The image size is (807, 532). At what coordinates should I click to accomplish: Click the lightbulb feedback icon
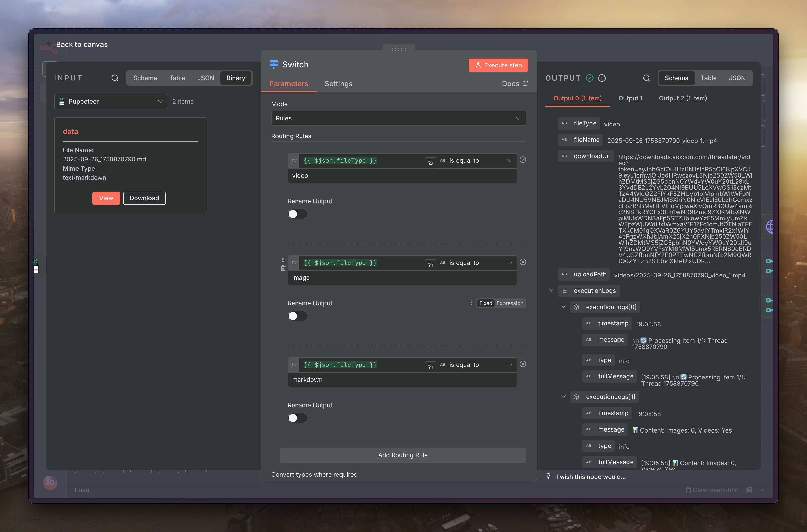[x=548, y=476]
